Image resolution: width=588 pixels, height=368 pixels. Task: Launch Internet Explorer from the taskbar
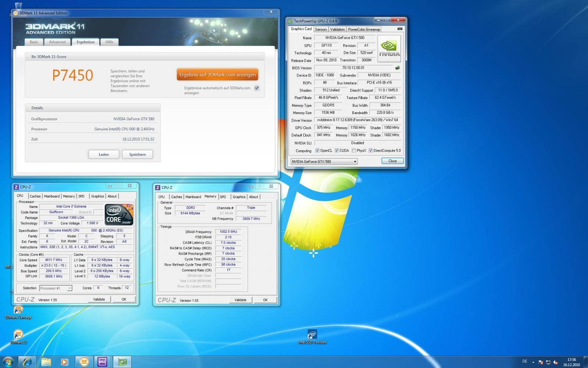point(27,362)
